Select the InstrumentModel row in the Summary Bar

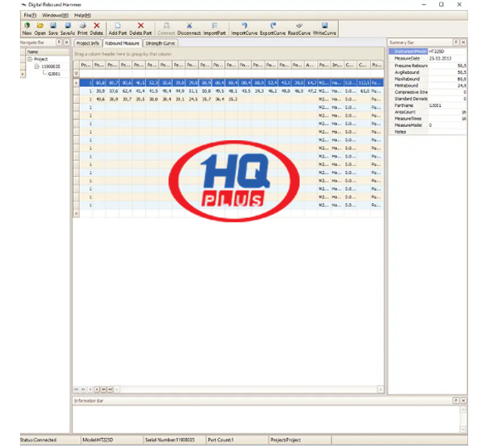tap(427, 51)
